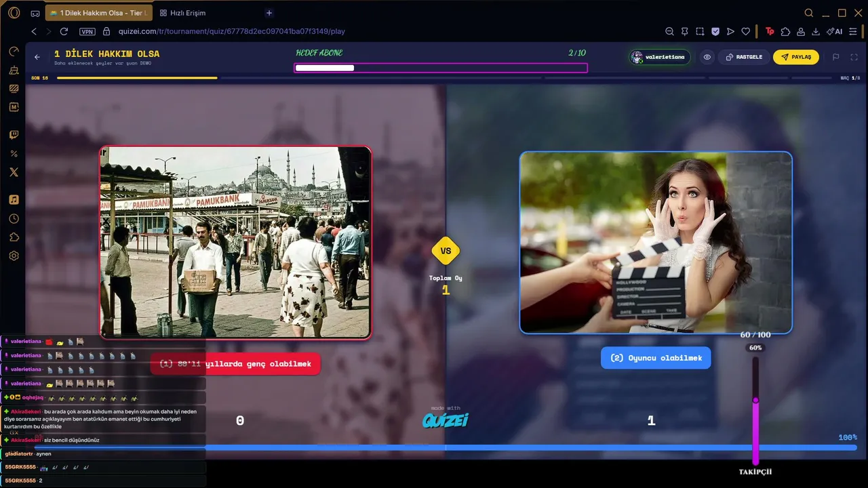View site security lock information
This screenshot has height=488, width=868.
[106, 31]
